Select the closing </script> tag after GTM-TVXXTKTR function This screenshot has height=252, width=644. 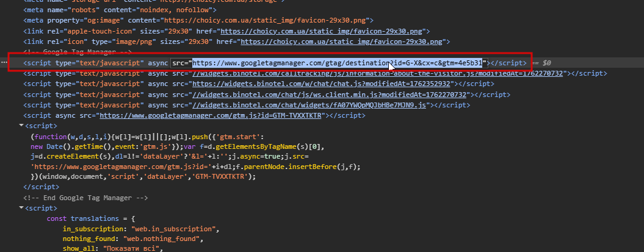pos(42,187)
